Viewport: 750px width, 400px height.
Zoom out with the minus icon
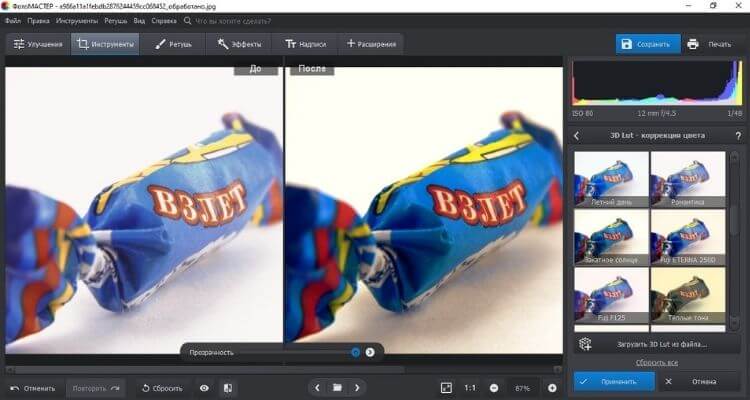coord(495,387)
